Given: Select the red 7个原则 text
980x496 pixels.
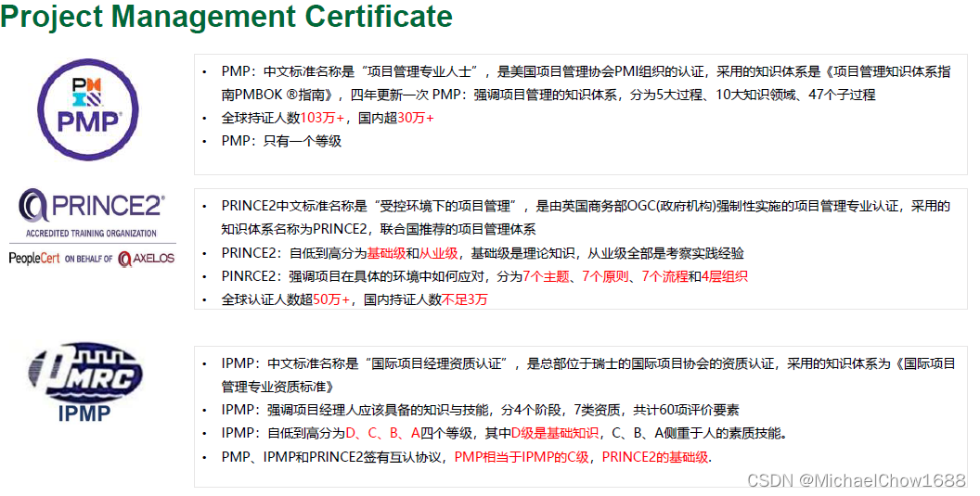Looking at the screenshot, I should (x=605, y=276).
